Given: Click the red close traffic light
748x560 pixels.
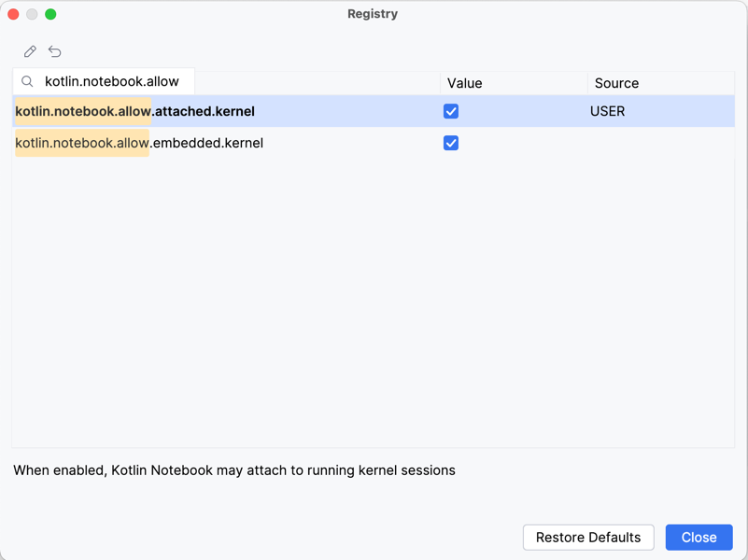Looking at the screenshot, I should pos(14,14).
